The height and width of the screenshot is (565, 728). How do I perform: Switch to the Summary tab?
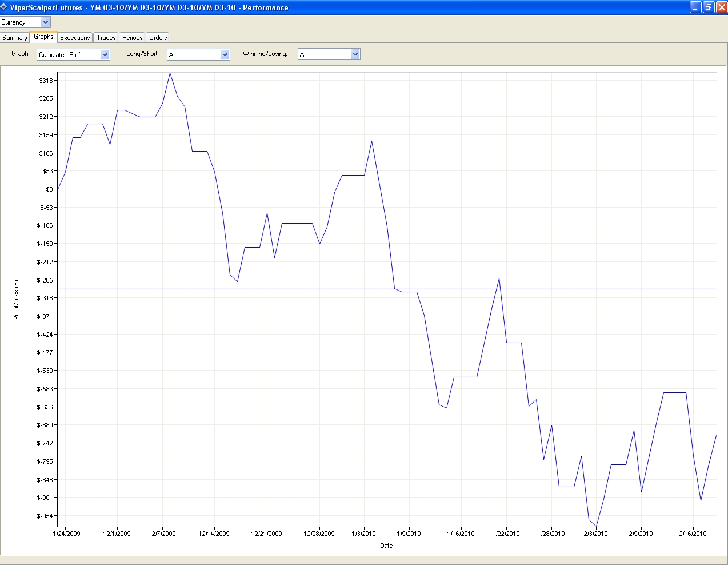click(x=14, y=38)
